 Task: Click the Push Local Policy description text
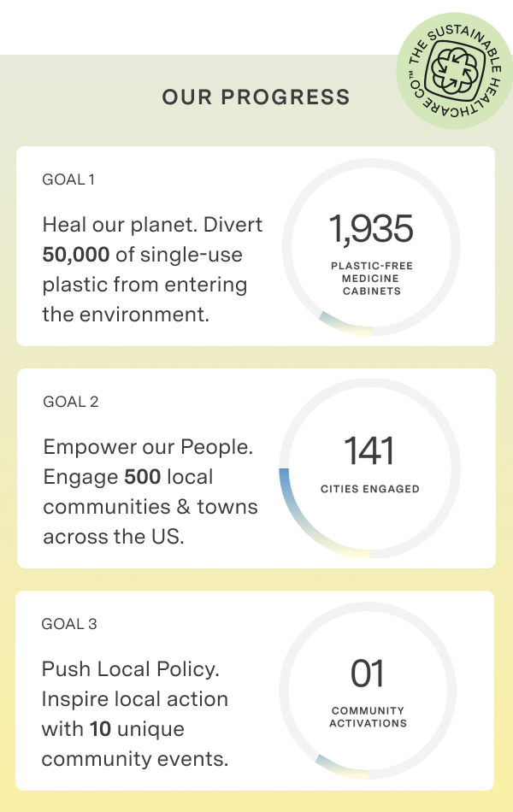coord(135,714)
